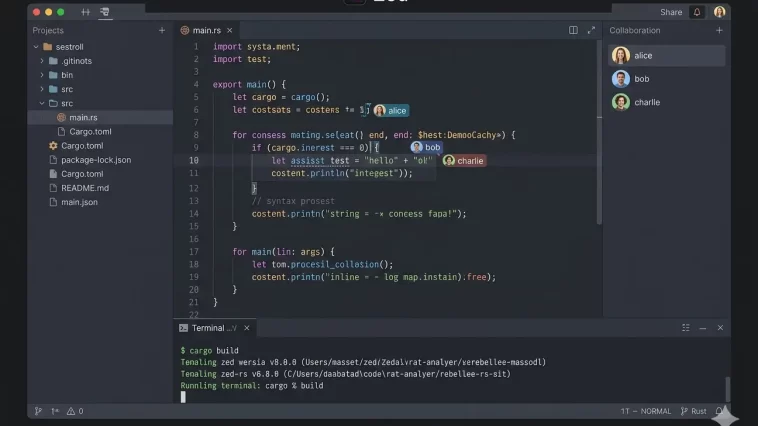Minimize the terminal panel

702,328
